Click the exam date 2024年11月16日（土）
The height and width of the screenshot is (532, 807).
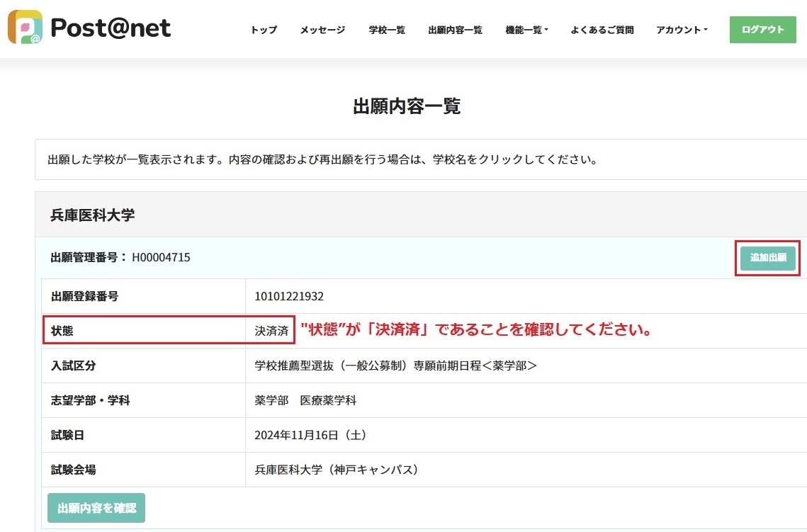pyautogui.click(x=311, y=435)
